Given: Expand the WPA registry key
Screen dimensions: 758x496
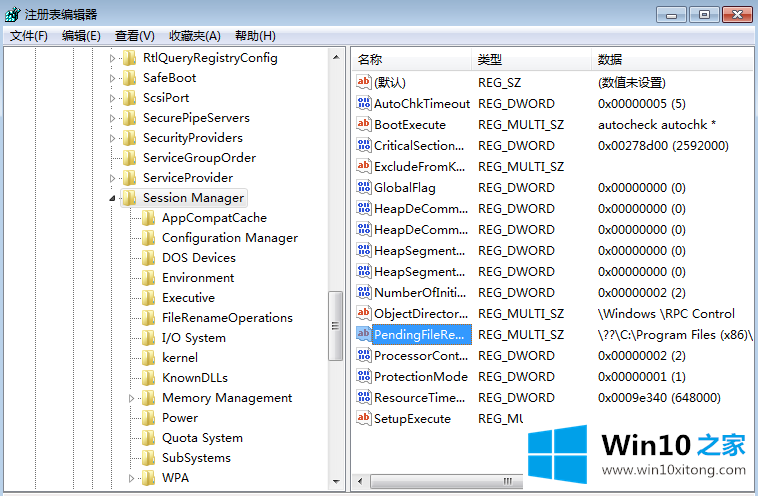Looking at the screenshot, I should pos(132,478).
